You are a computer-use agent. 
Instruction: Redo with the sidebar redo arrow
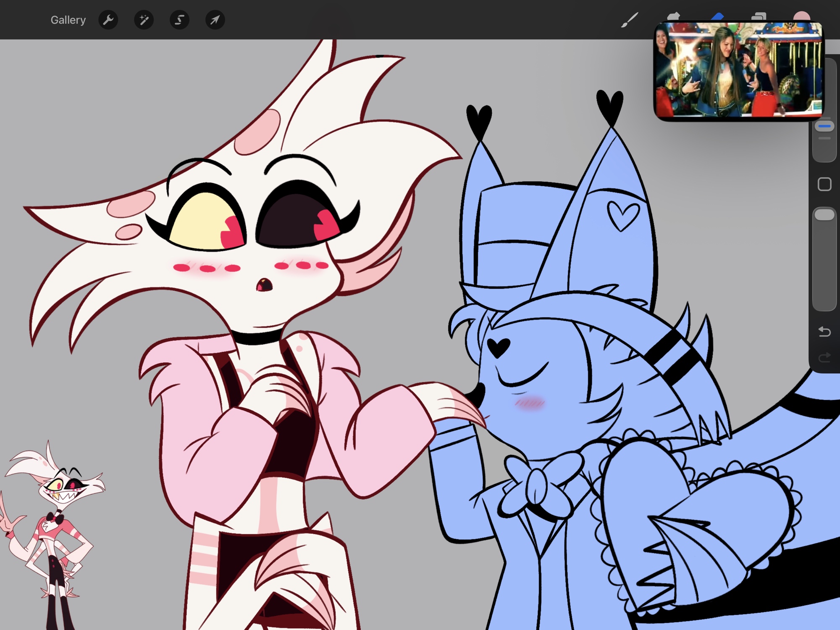click(x=824, y=357)
